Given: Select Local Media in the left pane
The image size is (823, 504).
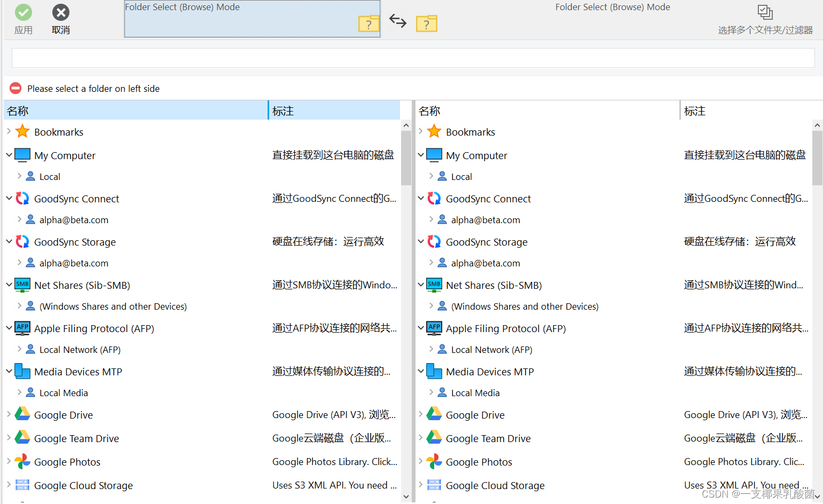Looking at the screenshot, I should (x=64, y=393).
